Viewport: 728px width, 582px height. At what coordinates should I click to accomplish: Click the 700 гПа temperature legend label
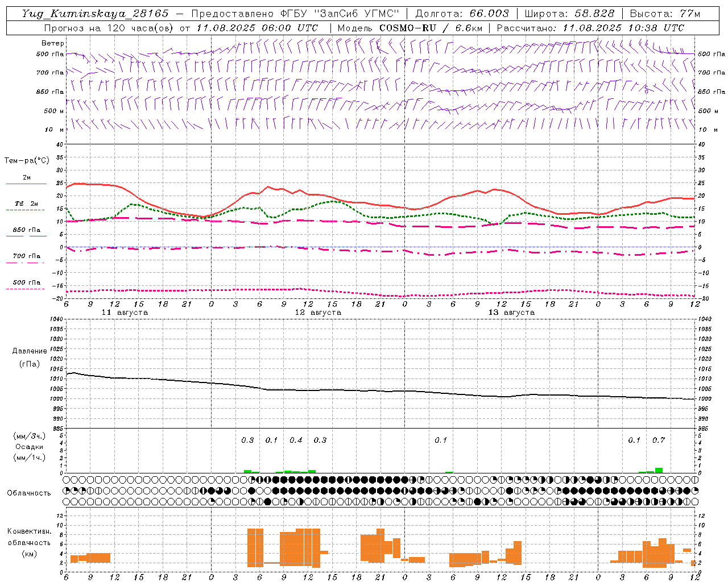pos(27,256)
